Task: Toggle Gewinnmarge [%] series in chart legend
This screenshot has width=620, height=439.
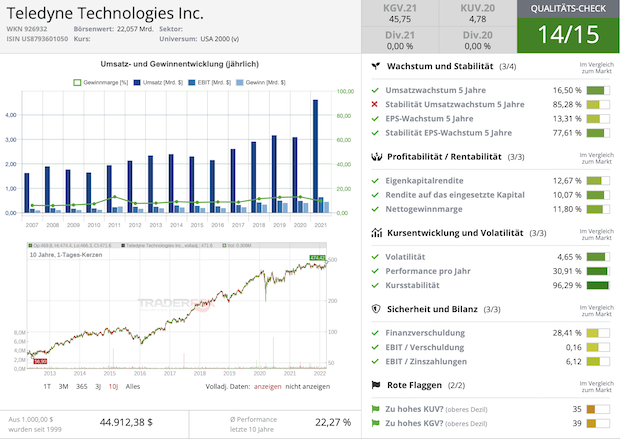Action: coord(101,83)
